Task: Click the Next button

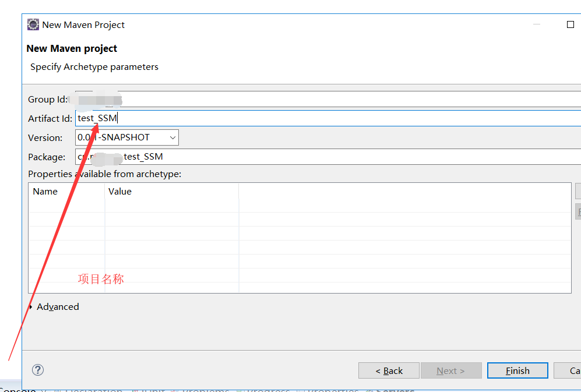Action: click(451, 370)
